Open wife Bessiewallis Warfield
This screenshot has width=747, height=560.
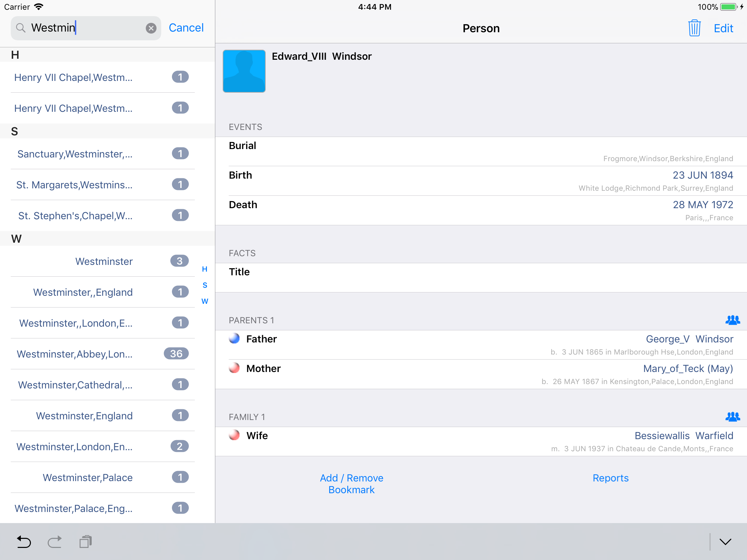(x=684, y=435)
